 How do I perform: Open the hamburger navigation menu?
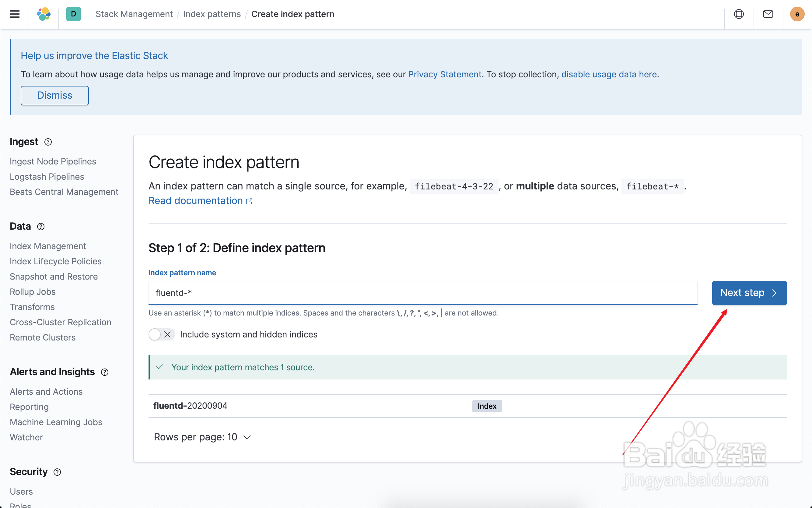[14, 14]
